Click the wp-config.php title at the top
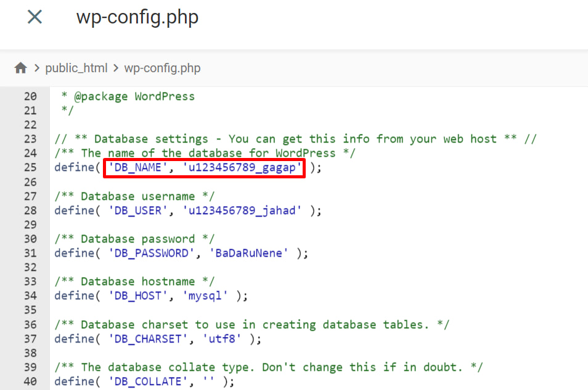This screenshot has height=390, width=588. click(x=137, y=17)
